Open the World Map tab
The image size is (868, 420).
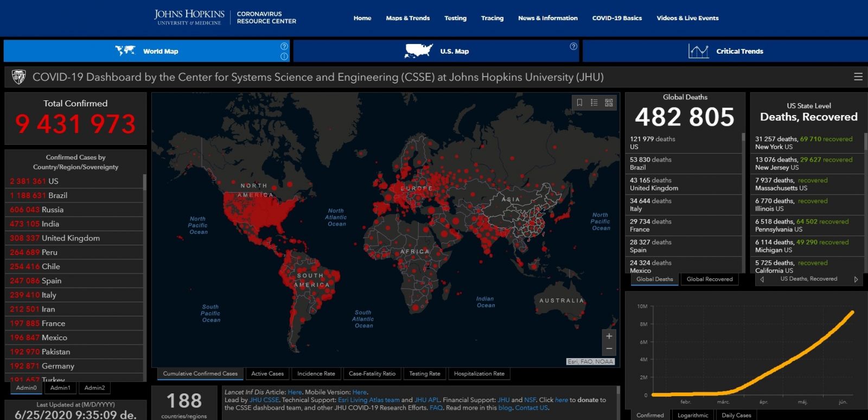146,51
